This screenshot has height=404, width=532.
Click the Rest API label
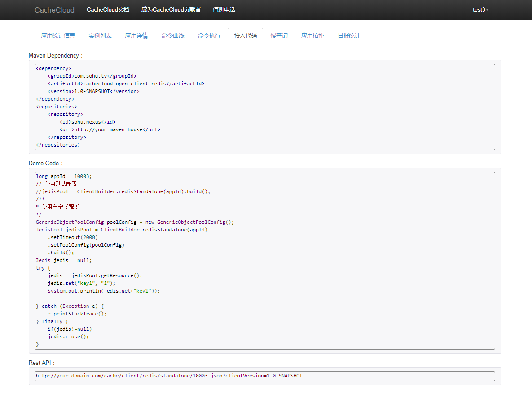click(x=41, y=363)
